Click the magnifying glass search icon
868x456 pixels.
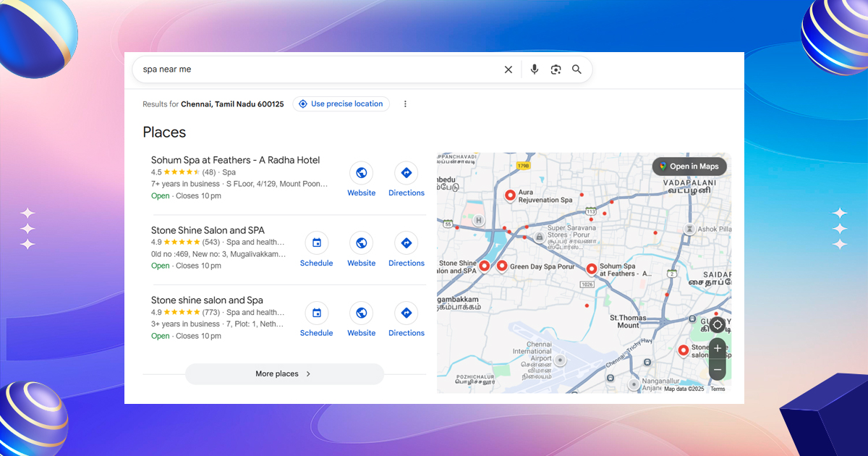(576, 69)
